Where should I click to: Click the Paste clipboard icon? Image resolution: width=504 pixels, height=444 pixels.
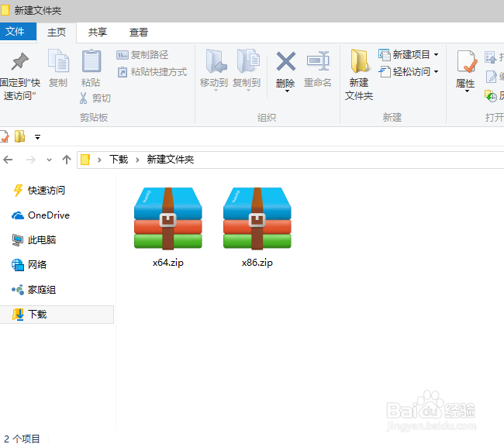(91, 60)
